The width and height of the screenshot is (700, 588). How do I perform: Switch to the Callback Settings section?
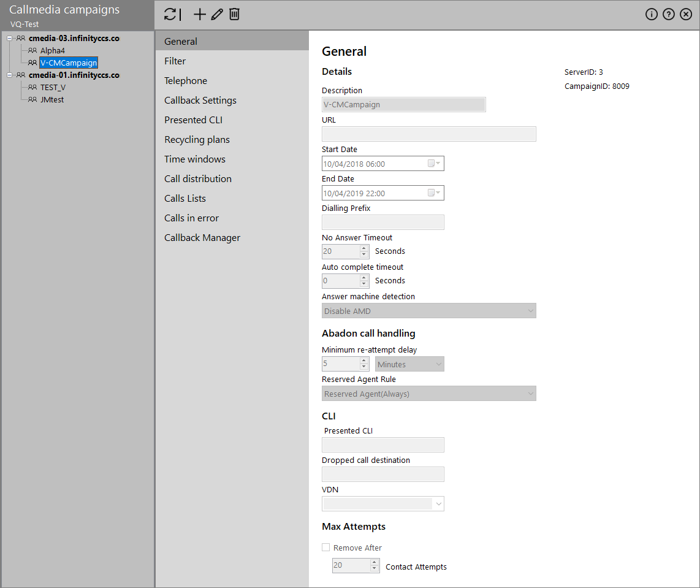200,101
